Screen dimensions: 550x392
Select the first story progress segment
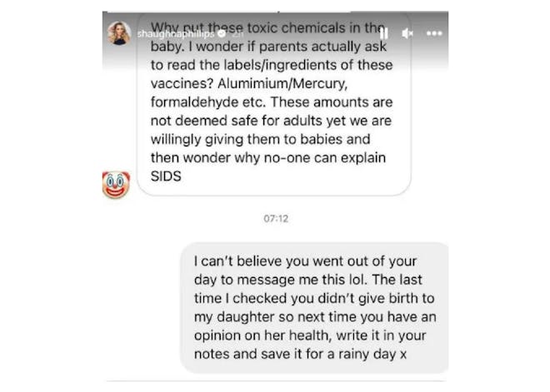point(192,12)
